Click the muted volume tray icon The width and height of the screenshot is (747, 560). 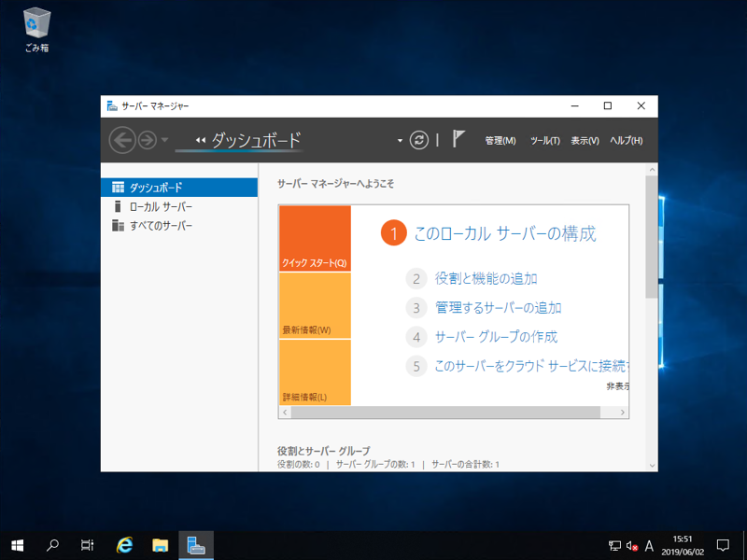click(632, 546)
